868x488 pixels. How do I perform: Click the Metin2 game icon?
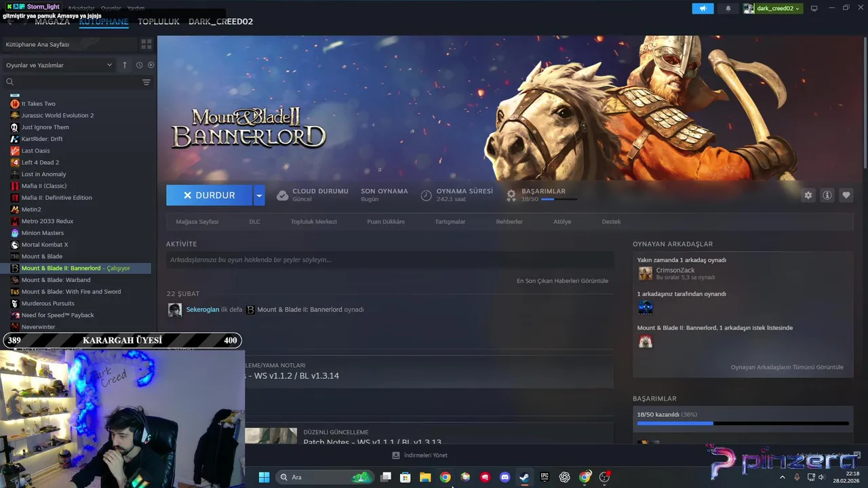(15, 209)
